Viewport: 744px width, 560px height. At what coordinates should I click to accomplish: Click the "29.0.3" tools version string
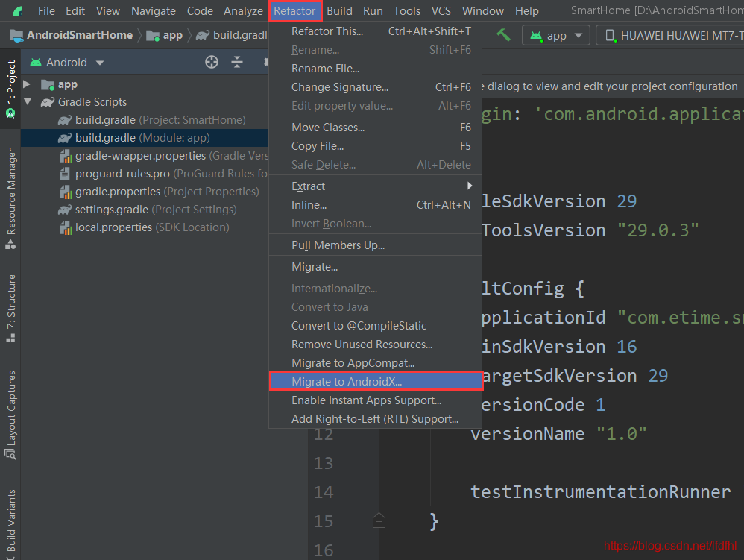tap(658, 230)
